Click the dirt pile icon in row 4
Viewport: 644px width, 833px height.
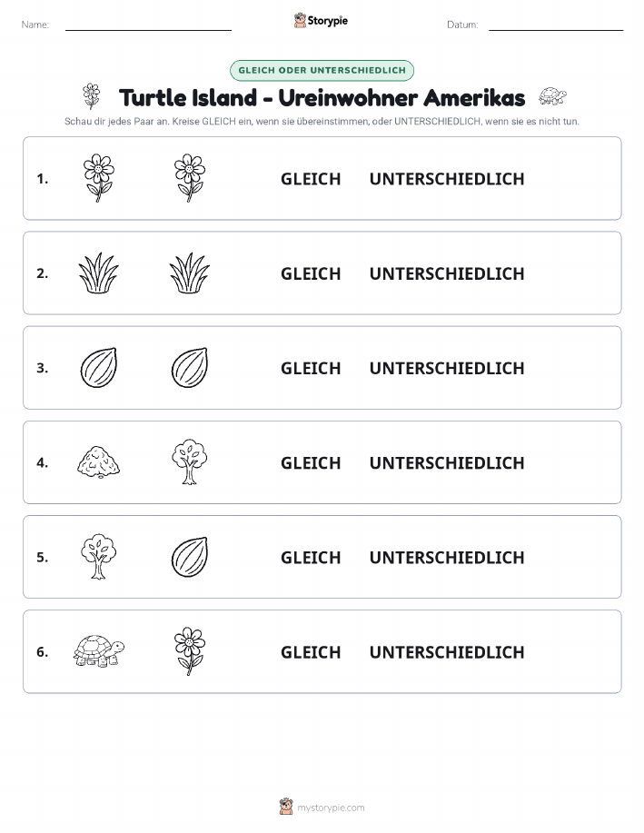coord(99,461)
